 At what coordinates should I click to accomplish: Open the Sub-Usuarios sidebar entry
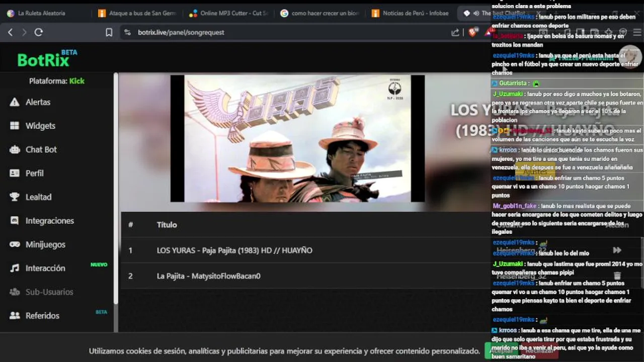click(x=42, y=292)
